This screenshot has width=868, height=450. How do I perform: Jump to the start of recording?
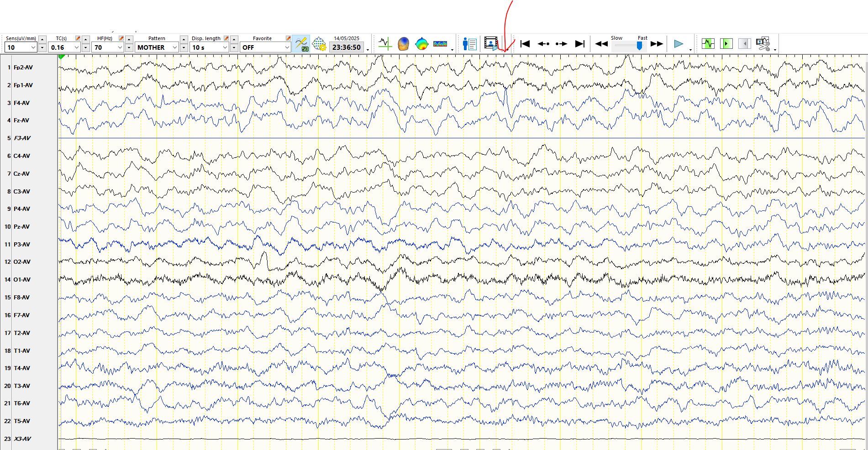[x=525, y=44]
